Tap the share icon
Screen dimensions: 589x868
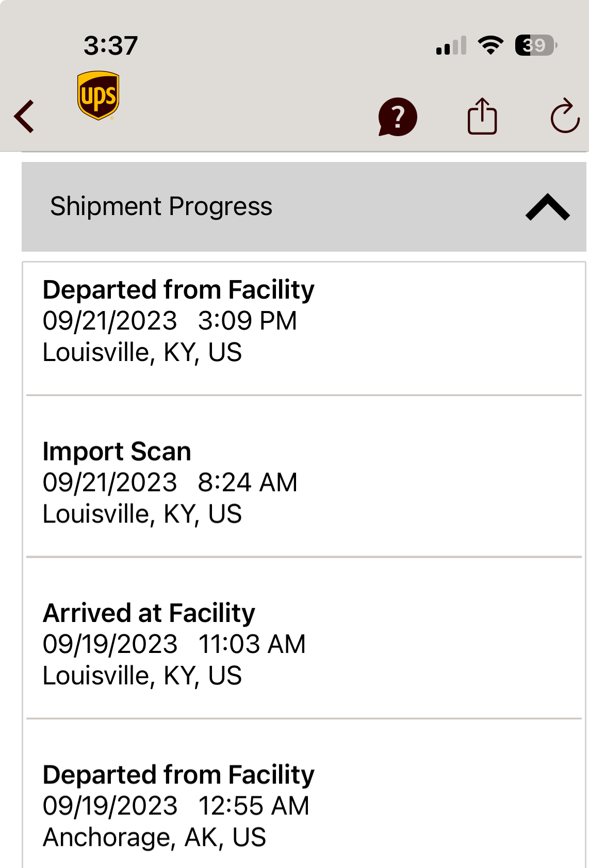(482, 117)
